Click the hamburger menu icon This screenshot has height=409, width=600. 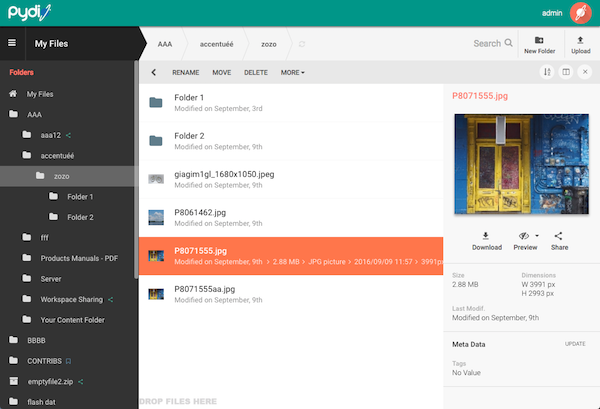12,43
